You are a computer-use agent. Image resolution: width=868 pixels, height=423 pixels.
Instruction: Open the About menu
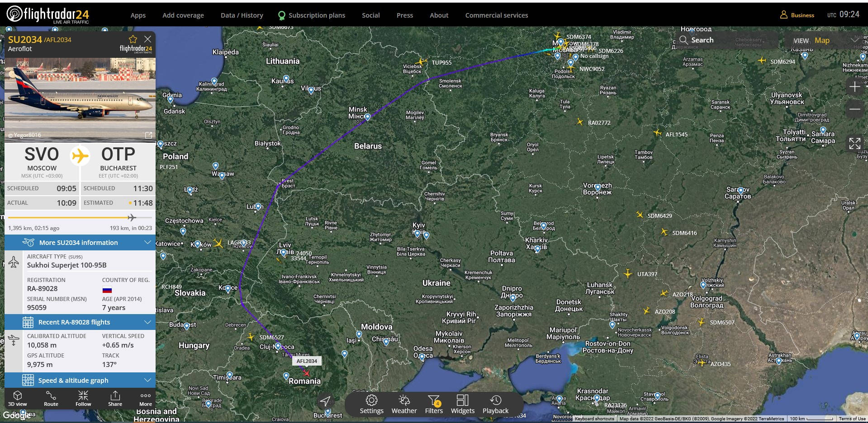click(x=439, y=15)
